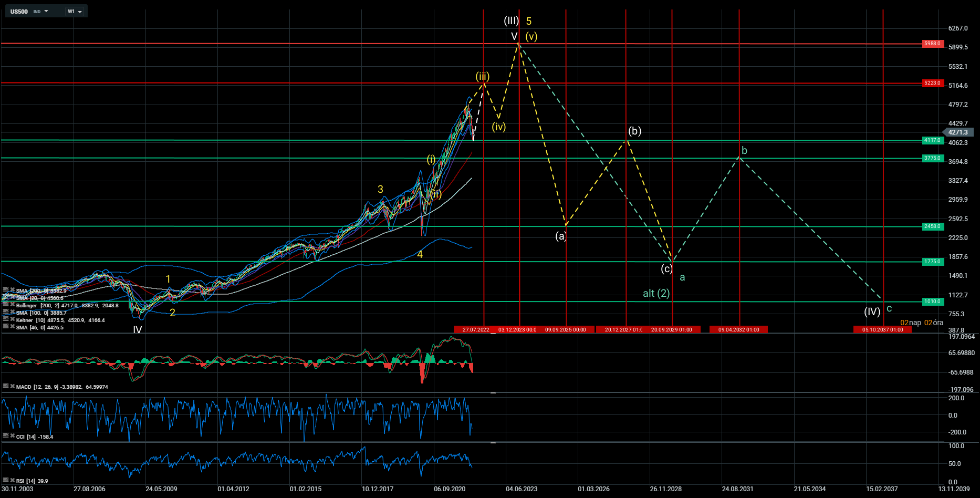Remove the RSI [14] indicator
980x498 pixels.
pyautogui.click(x=13, y=480)
